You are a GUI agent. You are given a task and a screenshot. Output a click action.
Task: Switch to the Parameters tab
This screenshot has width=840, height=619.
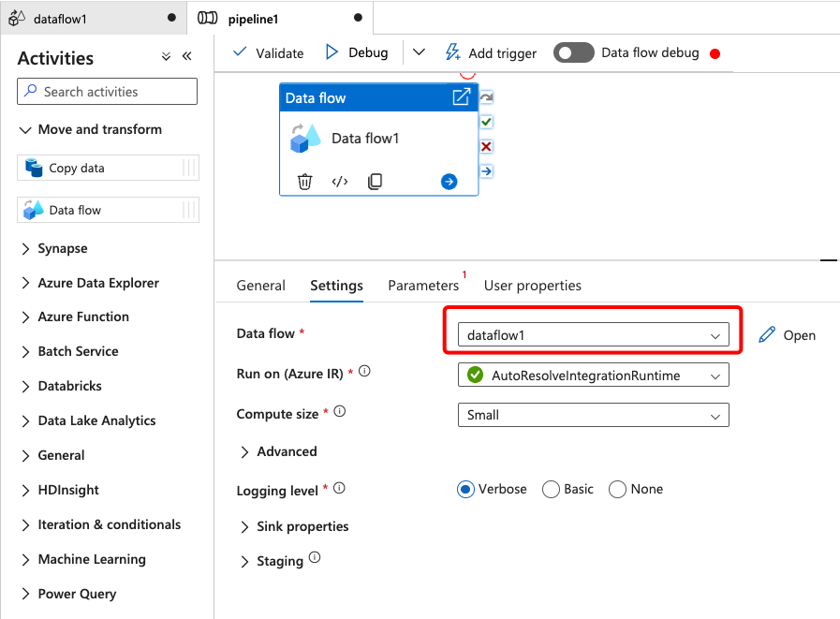coord(423,286)
